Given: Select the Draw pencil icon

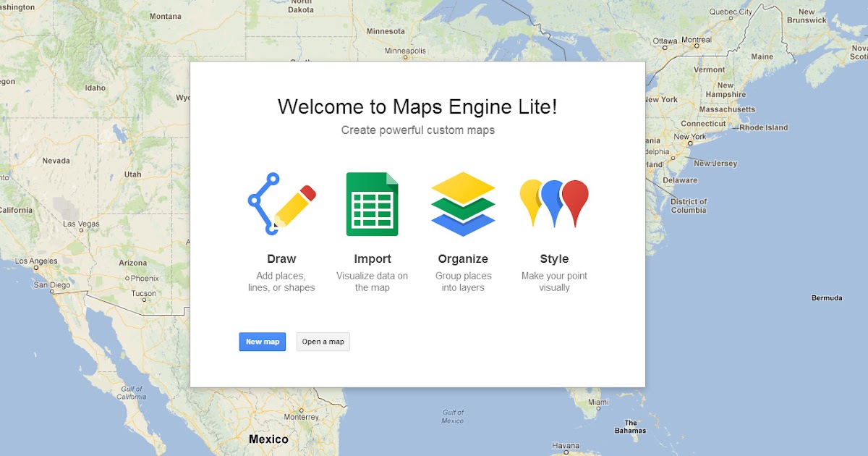Looking at the screenshot, I should [x=281, y=203].
